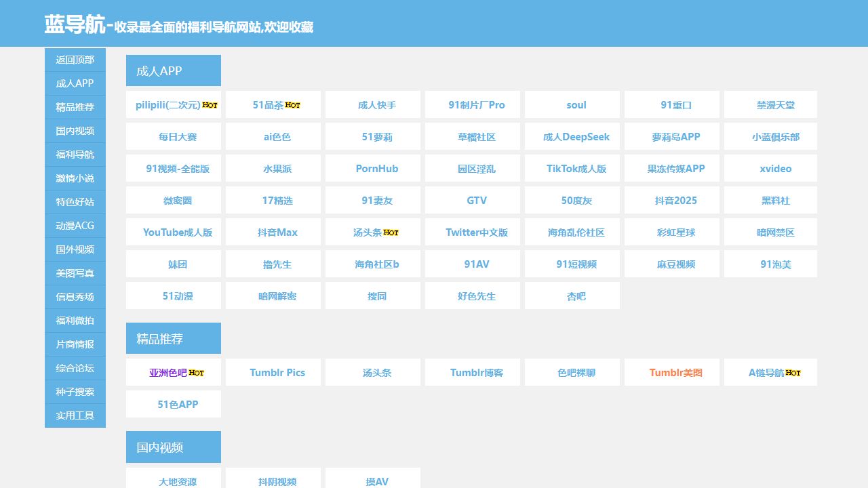This screenshot has width=868, height=488.
Task: Open the 每日大赛 link
Action: tap(178, 137)
